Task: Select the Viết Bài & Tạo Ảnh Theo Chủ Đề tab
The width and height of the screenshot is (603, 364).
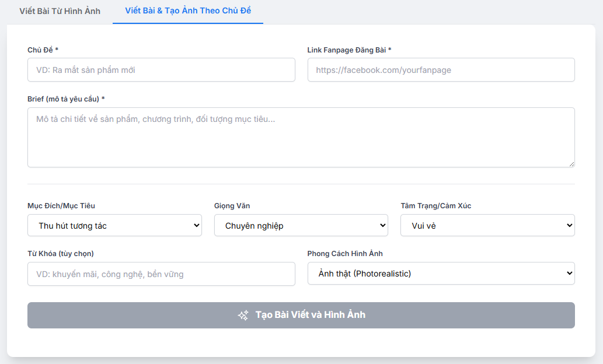Action: [x=188, y=10]
